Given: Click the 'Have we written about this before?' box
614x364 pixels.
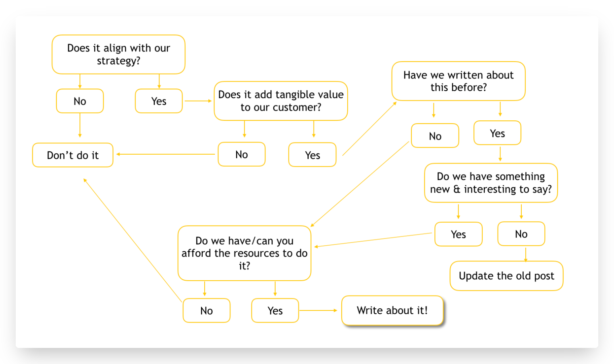Looking at the screenshot, I should tap(458, 81).
